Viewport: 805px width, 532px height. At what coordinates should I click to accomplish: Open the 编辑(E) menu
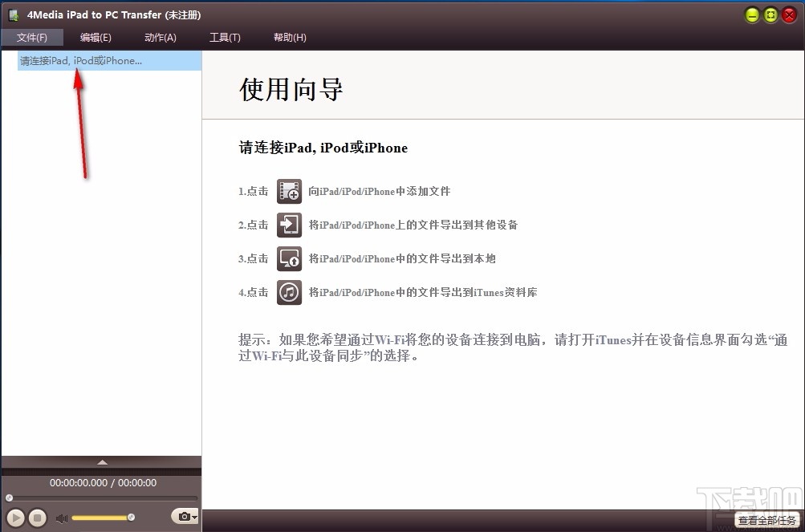(x=96, y=37)
